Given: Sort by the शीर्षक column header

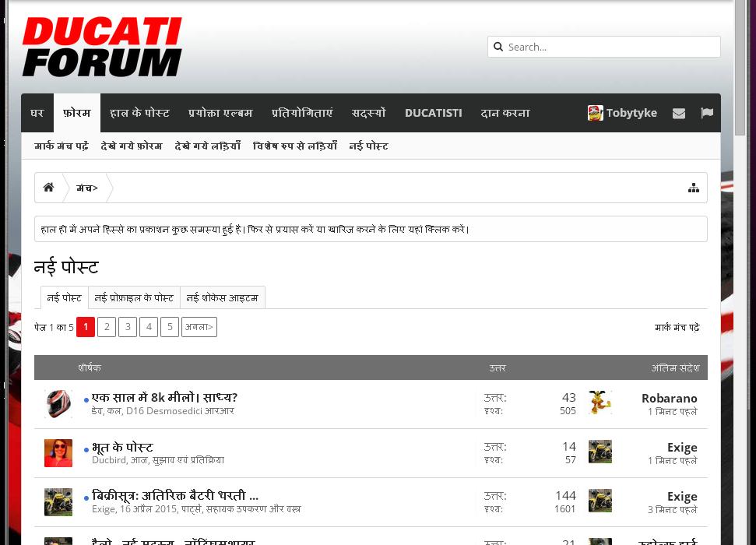Looking at the screenshot, I should pos(90,367).
